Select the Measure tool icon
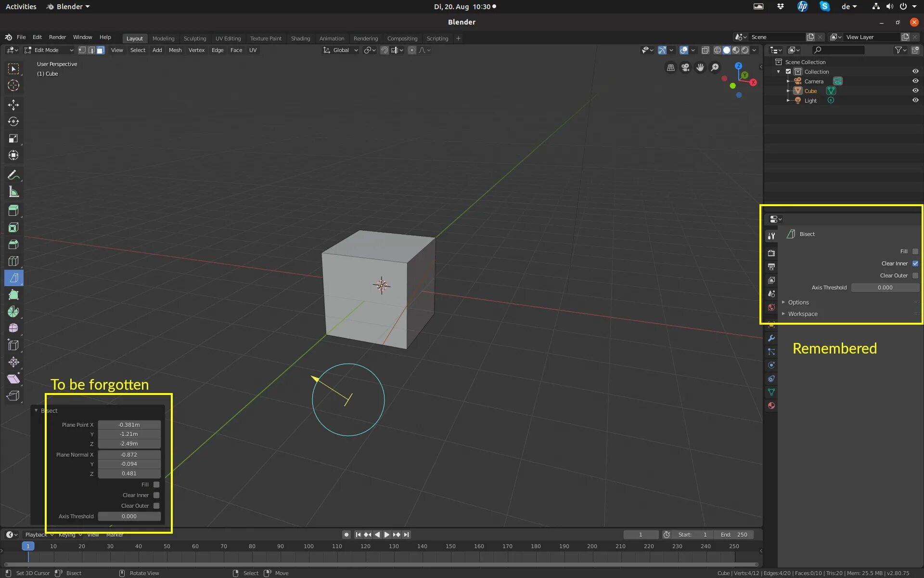Viewport: 924px width, 578px height. click(x=13, y=192)
